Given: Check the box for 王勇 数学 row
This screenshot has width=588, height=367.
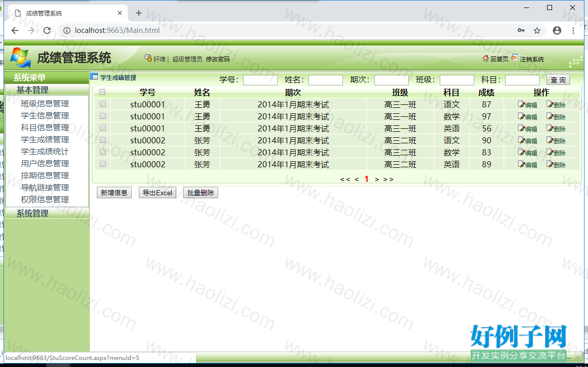Looking at the screenshot, I should point(102,116).
